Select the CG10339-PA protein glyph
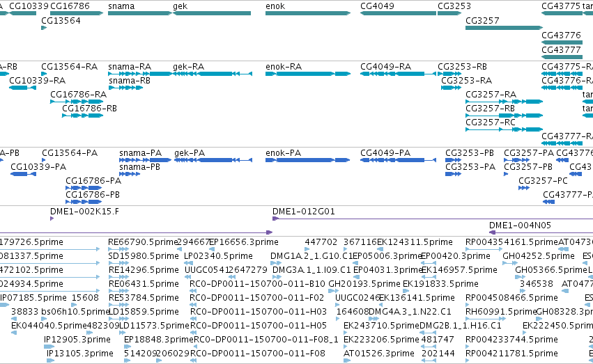The height and width of the screenshot is (364, 593). (24, 174)
